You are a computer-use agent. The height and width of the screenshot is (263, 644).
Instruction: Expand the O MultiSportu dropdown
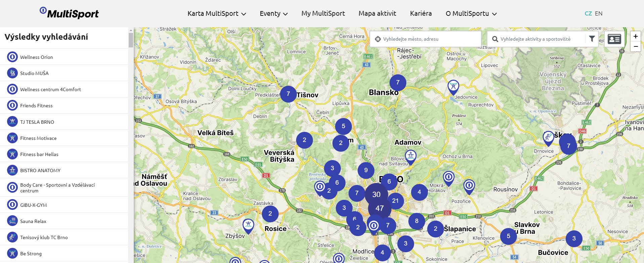[x=471, y=13]
